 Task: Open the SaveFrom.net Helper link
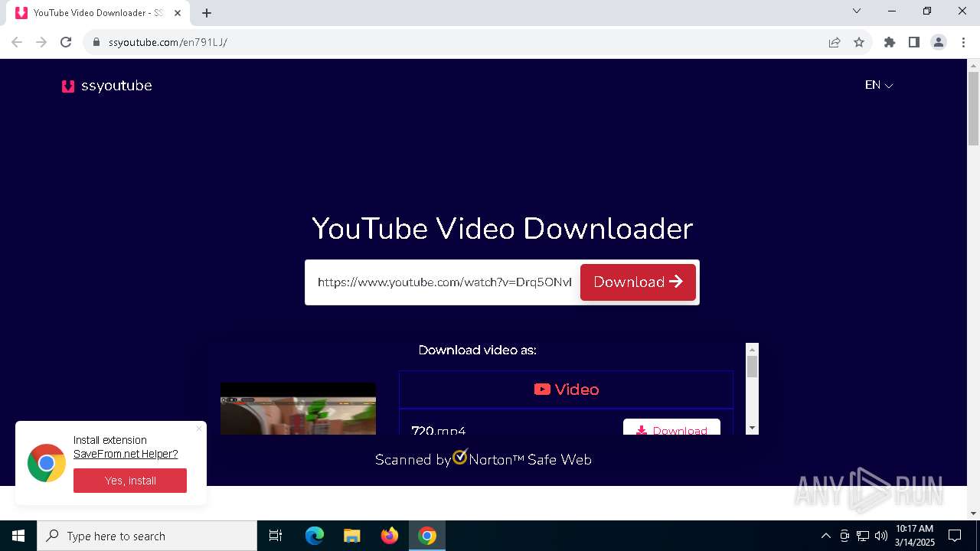point(126,454)
